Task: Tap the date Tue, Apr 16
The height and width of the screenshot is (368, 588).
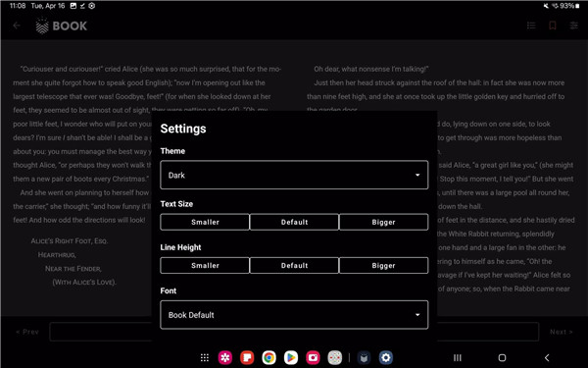Action: click(48, 6)
